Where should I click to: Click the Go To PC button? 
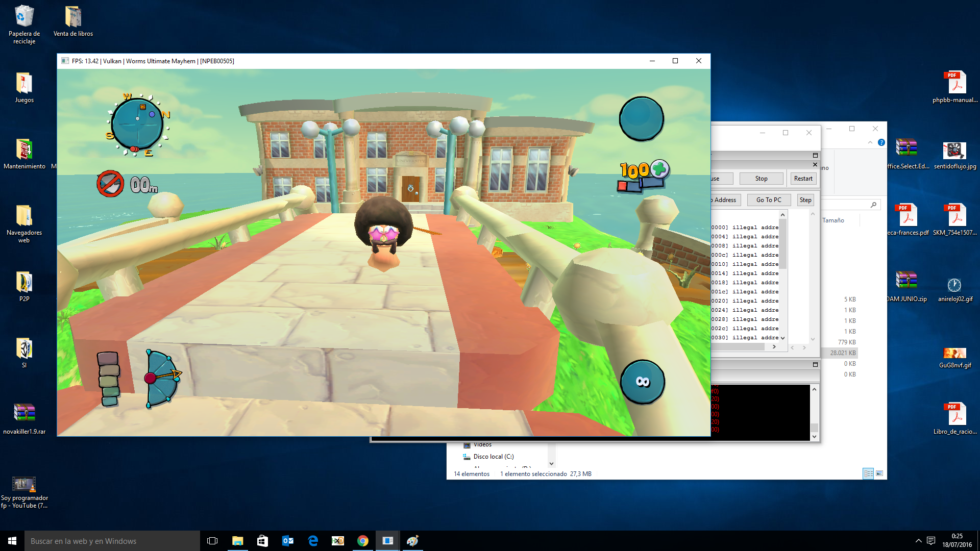[x=769, y=200]
